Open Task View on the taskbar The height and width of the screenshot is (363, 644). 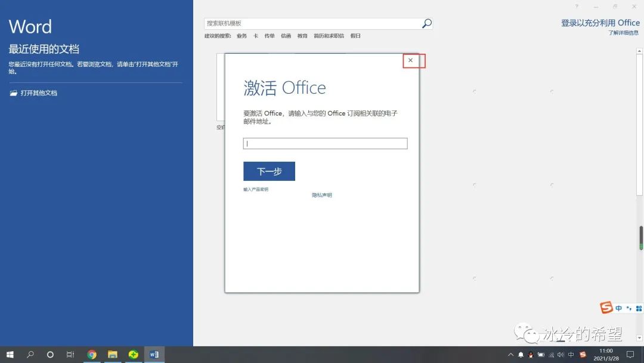point(70,355)
